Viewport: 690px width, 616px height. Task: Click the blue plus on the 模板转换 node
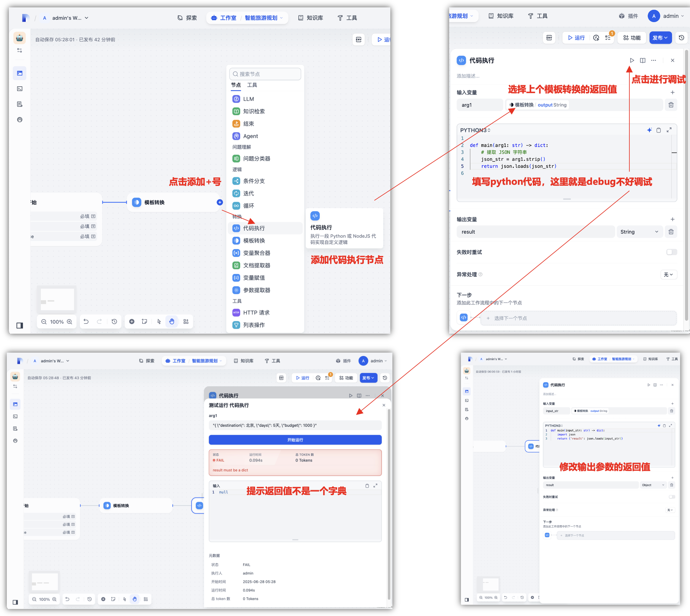[220, 202]
